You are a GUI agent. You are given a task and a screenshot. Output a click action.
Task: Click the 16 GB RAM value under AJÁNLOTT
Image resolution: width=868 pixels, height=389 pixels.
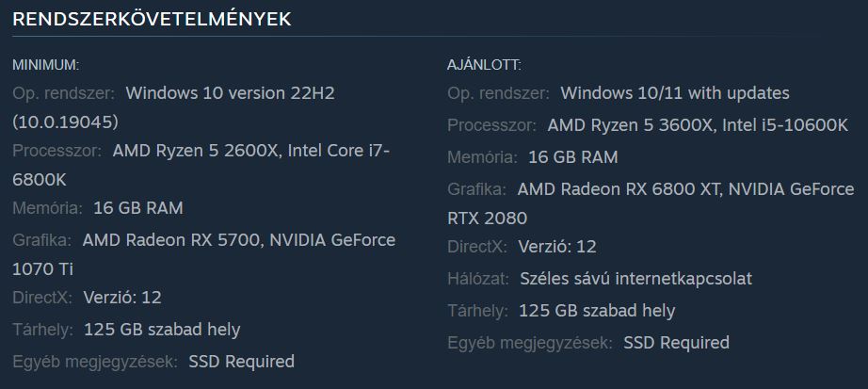[x=572, y=156]
